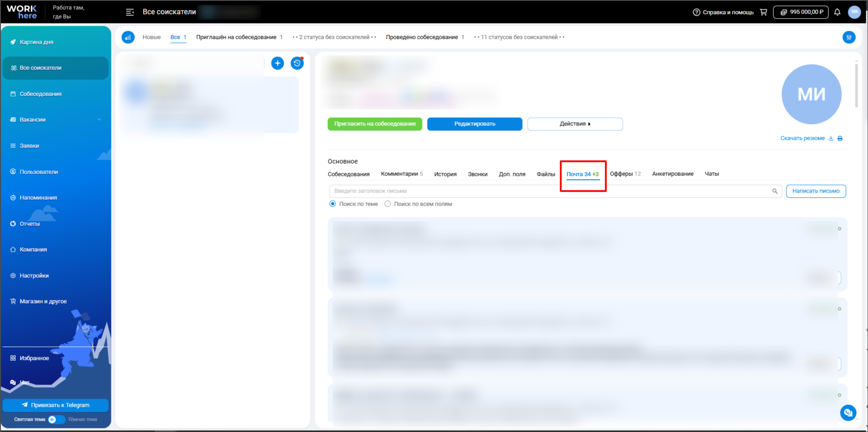Screen dimensions: 868x432
Task: Collapse sidebar with hamburger menu icon
Action: tap(130, 12)
